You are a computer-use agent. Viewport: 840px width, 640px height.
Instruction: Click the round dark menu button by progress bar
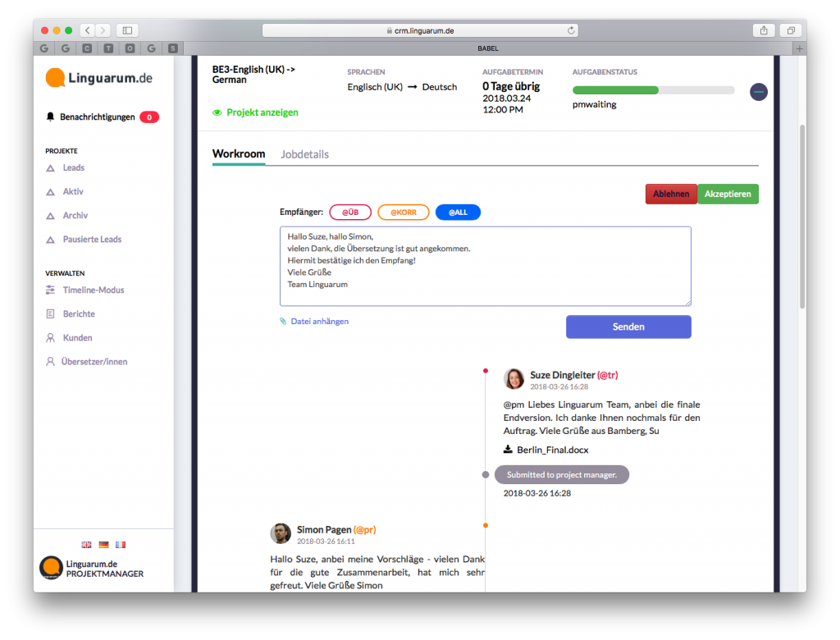click(x=758, y=92)
